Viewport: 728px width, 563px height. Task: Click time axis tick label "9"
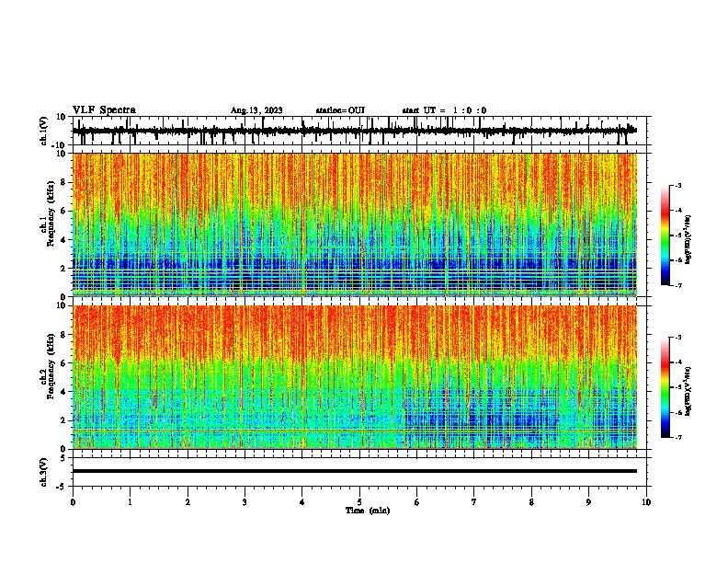tap(588, 502)
